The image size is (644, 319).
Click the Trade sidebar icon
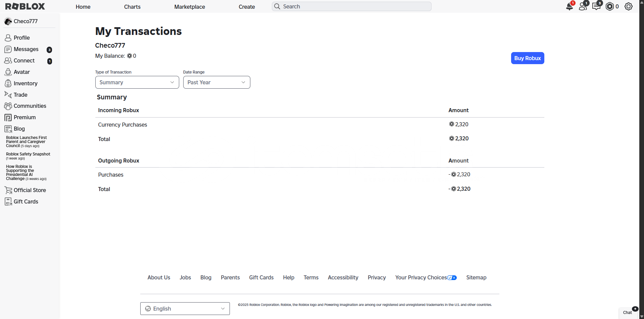[8, 95]
